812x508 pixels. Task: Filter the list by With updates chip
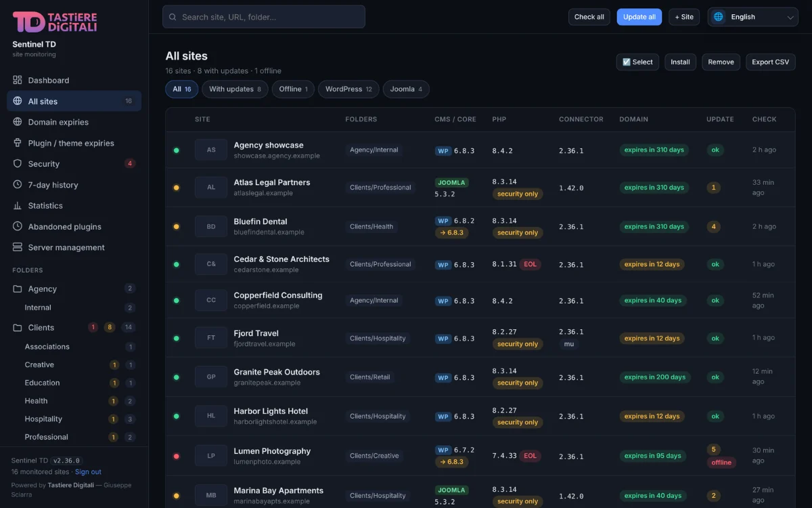tap(235, 89)
